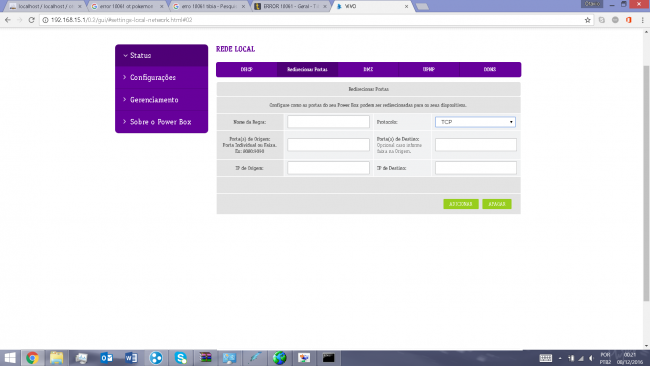The width and height of the screenshot is (650, 366).
Task: Open the Windows Start menu
Action: [10, 358]
